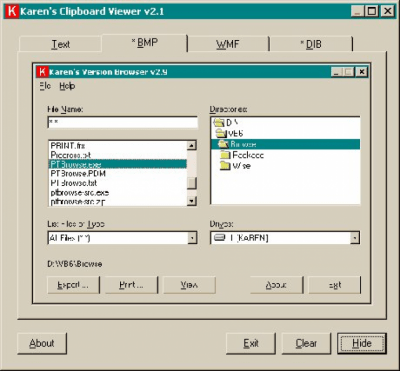The height and width of the screenshot is (371, 400).
Task: Select PTBrowse.PDM in the file list
Action: [78, 174]
